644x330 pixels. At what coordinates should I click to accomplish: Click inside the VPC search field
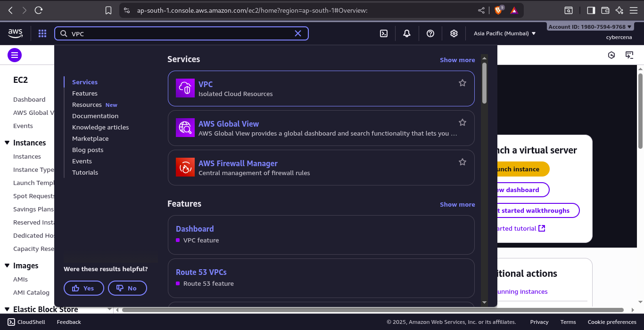click(182, 33)
